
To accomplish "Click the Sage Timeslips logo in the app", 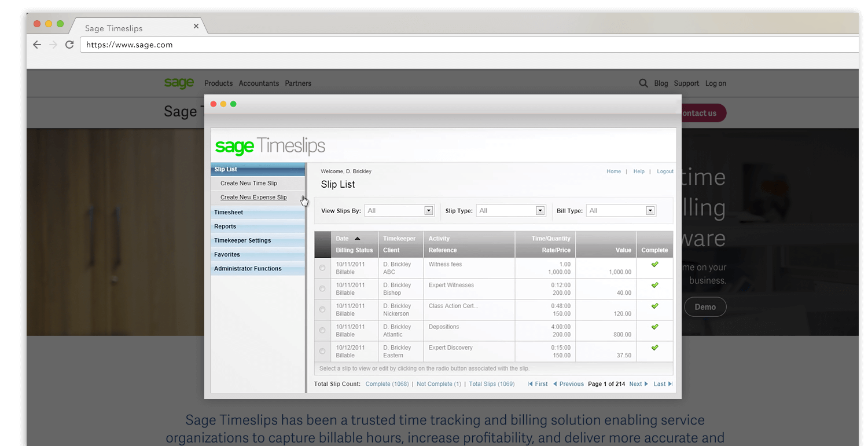I will 270,147.
